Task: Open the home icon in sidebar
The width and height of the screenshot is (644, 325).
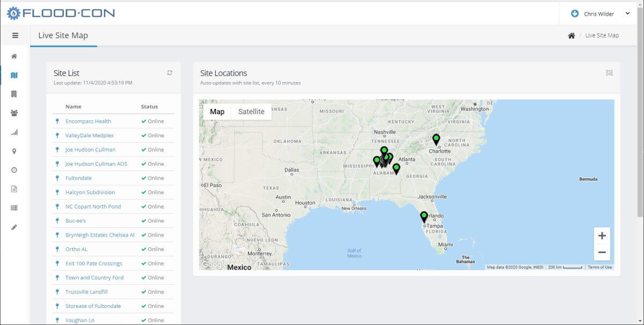Action: [x=14, y=56]
